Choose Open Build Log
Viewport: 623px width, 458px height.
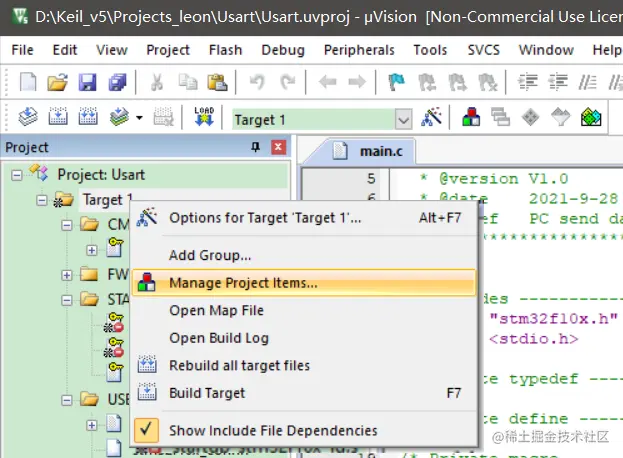click(x=304, y=338)
